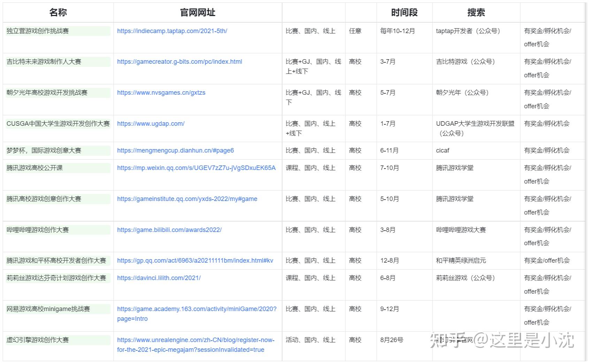Click the 官网网址 column header
Viewport: 589px width, 364px height.
tap(198, 13)
